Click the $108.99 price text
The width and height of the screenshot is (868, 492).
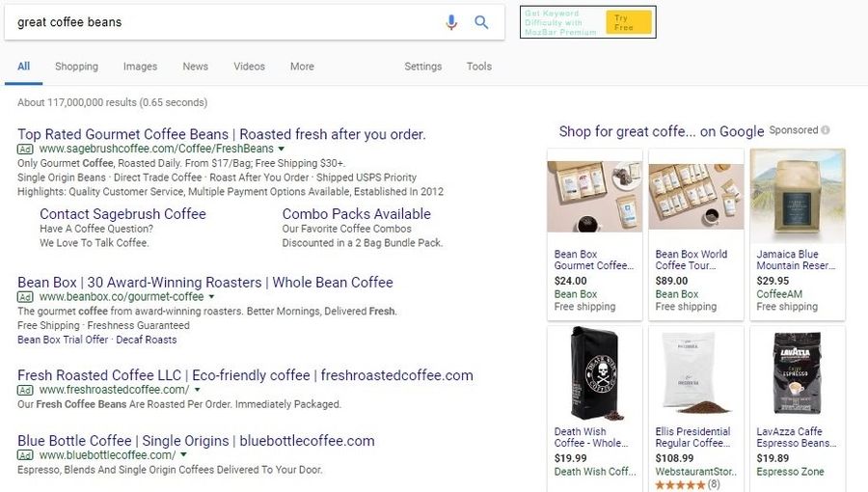675,459
